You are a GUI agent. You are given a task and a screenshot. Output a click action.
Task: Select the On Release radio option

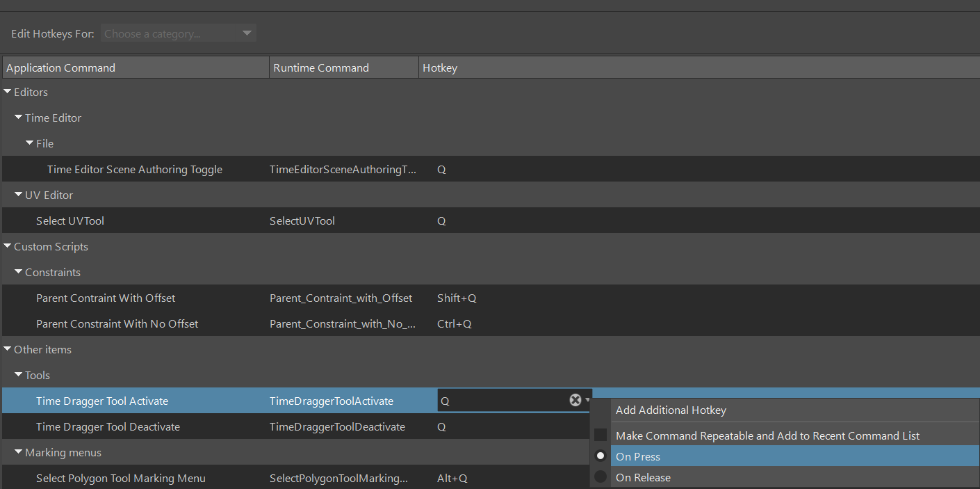pos(601,477)
